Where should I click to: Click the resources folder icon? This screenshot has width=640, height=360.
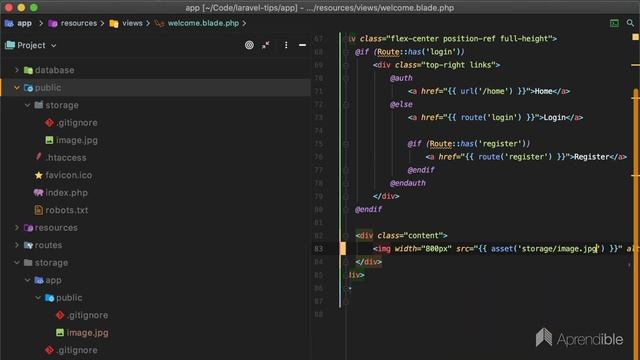(28, 228)
